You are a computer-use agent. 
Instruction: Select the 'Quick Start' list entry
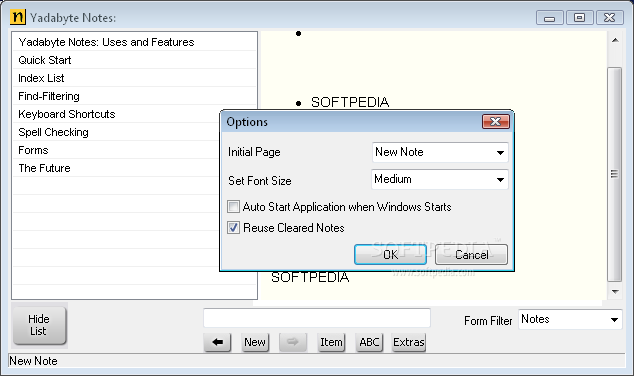(135, 60)
